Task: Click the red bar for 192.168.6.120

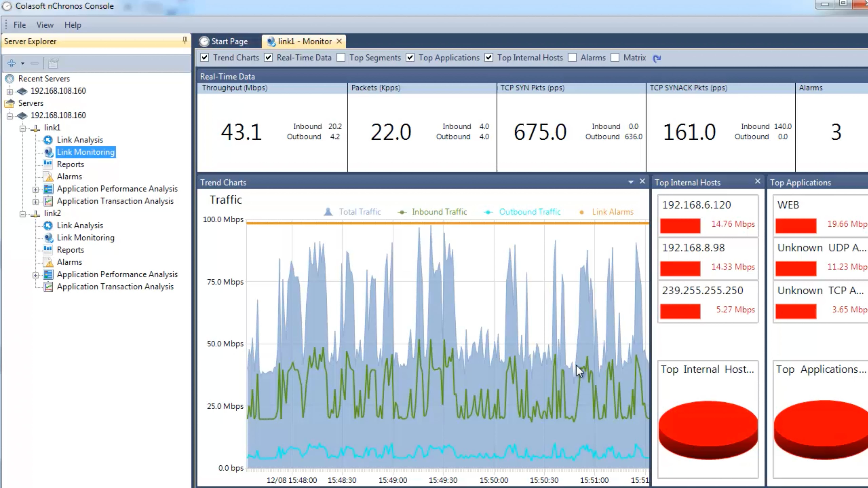Action: tap(680, 225)
